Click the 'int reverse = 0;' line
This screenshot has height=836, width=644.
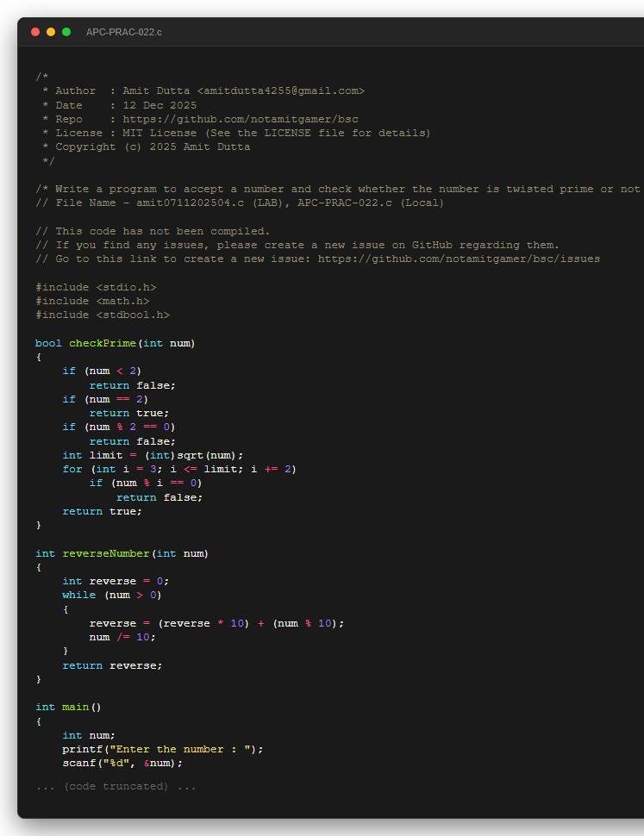[116, 581]
